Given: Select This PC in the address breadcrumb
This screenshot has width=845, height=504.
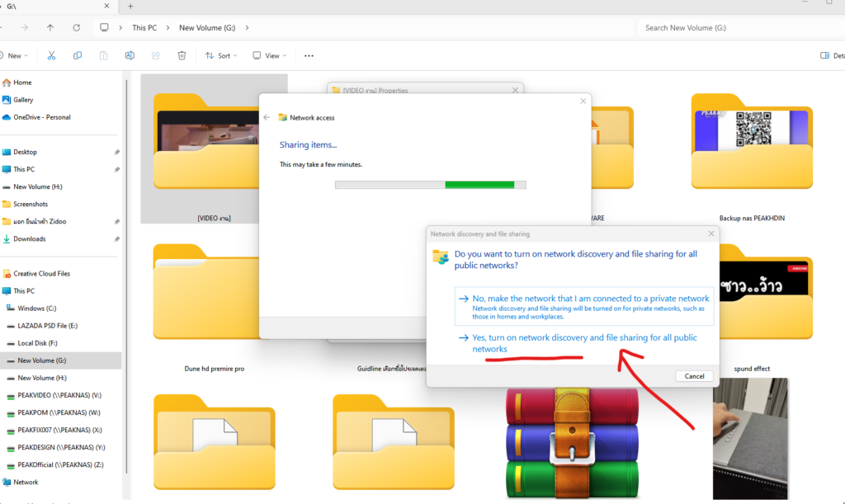Looking at the screenshot, I should point(144,27).
